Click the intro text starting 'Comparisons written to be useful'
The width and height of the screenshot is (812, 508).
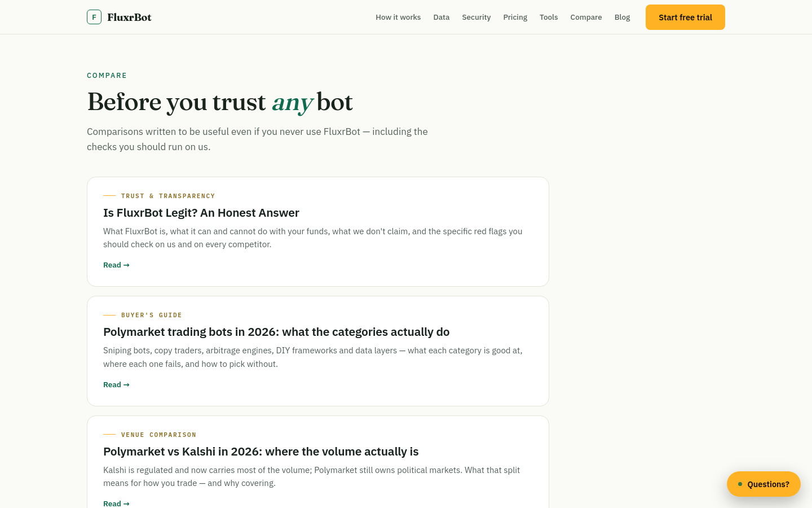(257, 139)
